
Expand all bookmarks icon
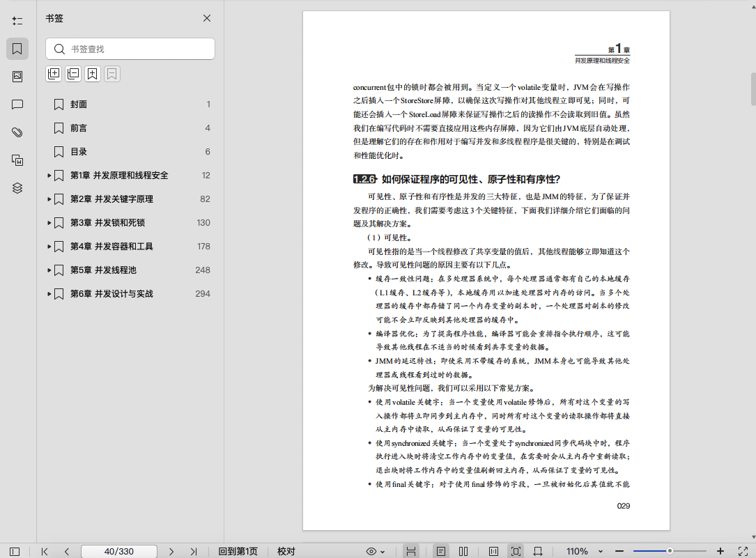coord(54,74)
